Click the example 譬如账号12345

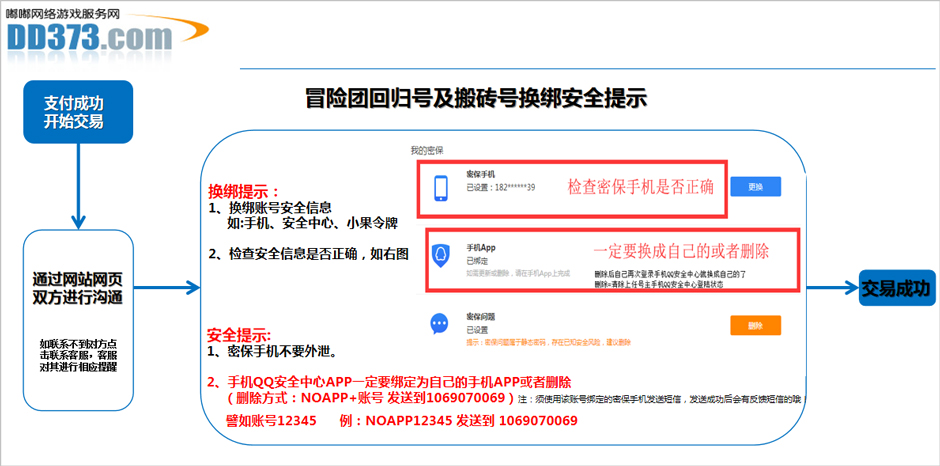pyautogui.click(x=270, y=420)
